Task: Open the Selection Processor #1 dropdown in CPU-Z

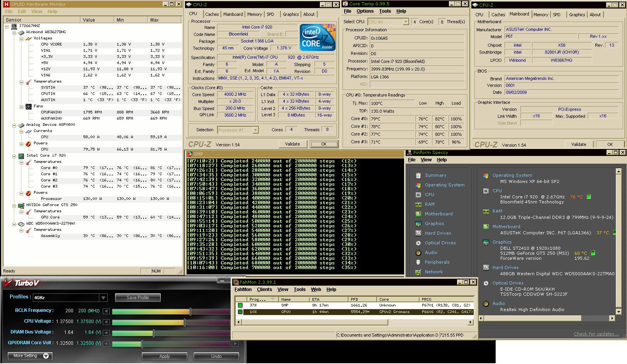Action: tap(255, 130)
